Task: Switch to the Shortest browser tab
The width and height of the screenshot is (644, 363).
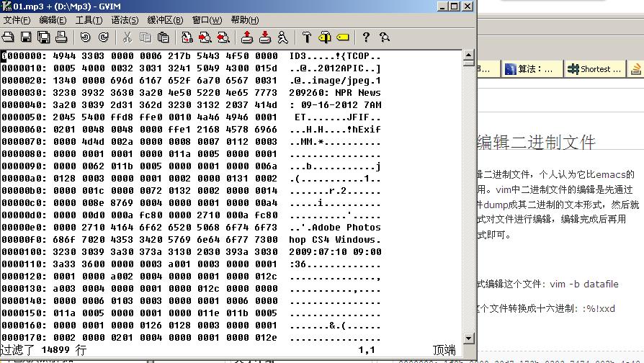Action: pos(595,68)
